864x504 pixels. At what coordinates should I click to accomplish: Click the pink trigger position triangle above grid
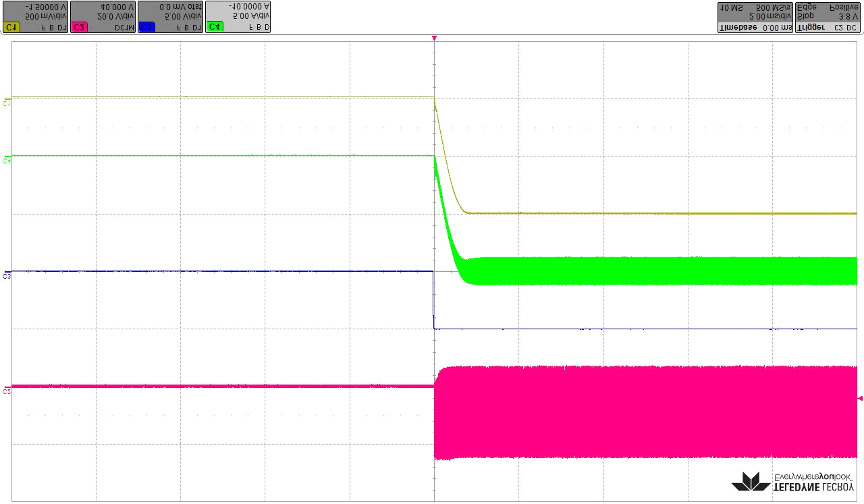pos(434,38)
